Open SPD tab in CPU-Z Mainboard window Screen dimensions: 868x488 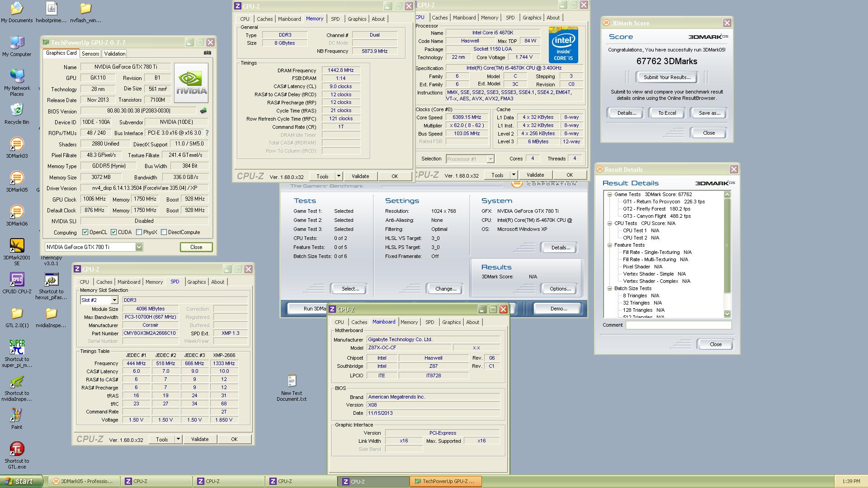tap(430, 322)
